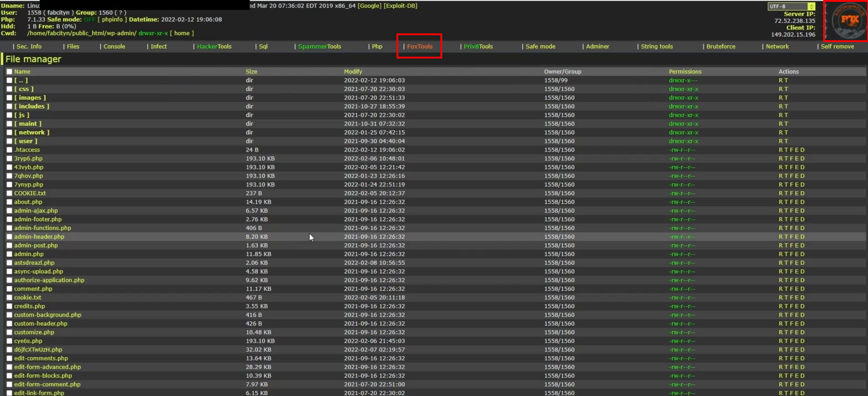Sort files by Name column header
Viewport: 868px width, 396px height.
coord(22,71)
